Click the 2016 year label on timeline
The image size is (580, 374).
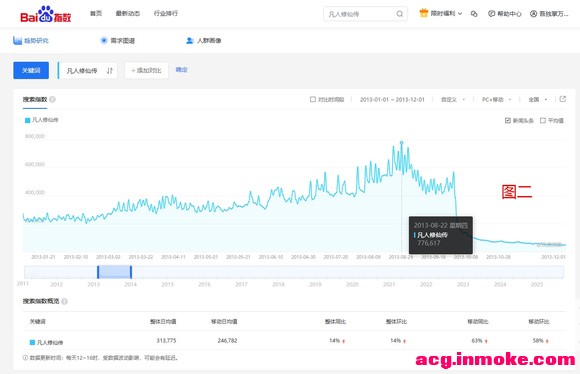click(x=205, y=284)
